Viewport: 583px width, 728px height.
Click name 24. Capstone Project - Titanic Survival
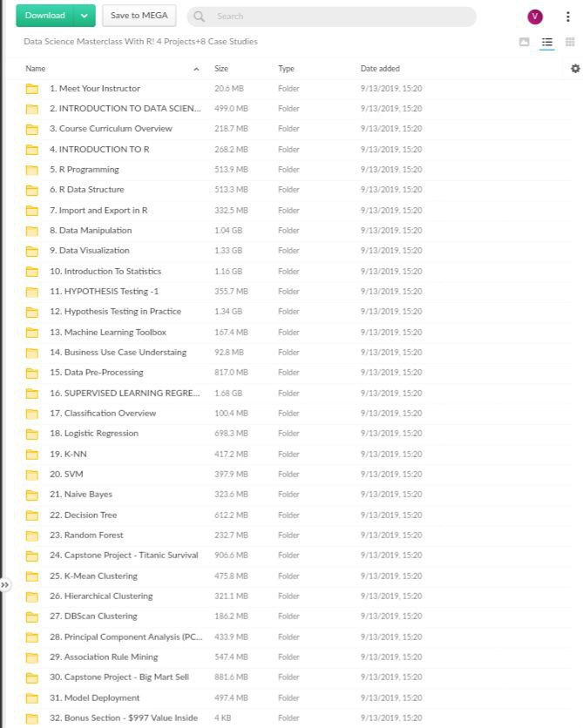click(x=124, y=556)
